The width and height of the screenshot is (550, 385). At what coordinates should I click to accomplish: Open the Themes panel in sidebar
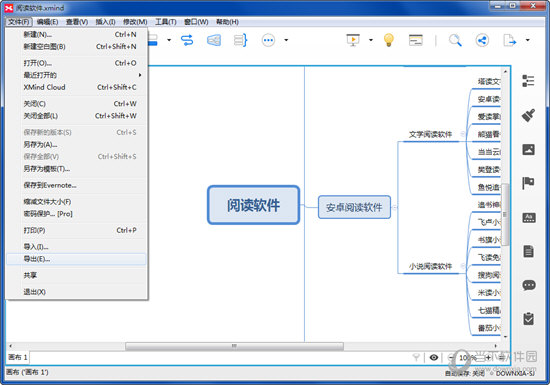(529, 218)
